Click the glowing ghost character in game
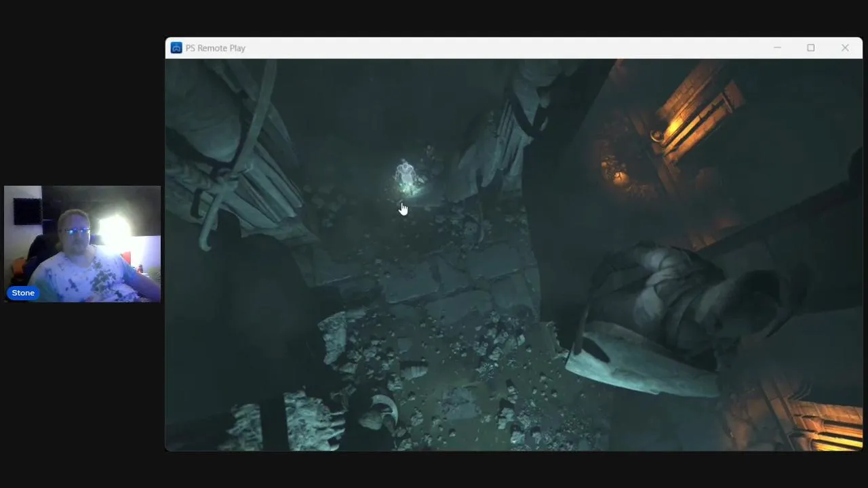The width and height of the screenshot is (868, 488). point(406,178)
